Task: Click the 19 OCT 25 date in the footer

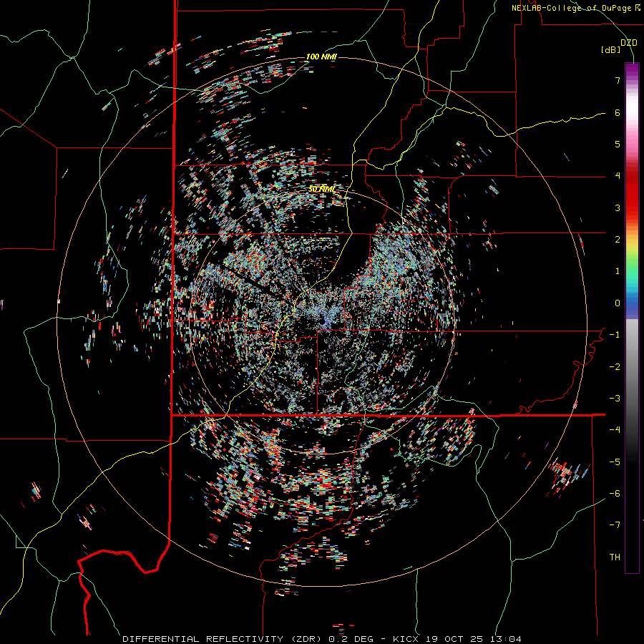Action: [x=454, y=639]
